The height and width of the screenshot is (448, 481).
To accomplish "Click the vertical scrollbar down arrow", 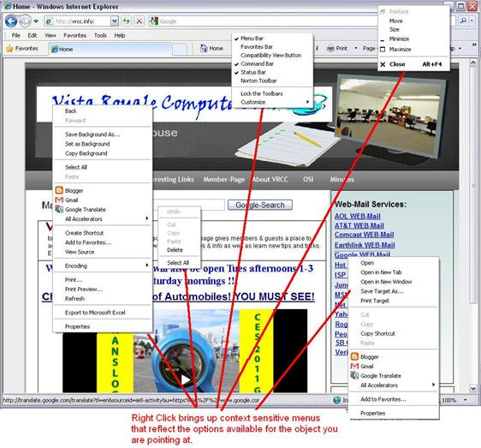I will (x=472, y=388).
